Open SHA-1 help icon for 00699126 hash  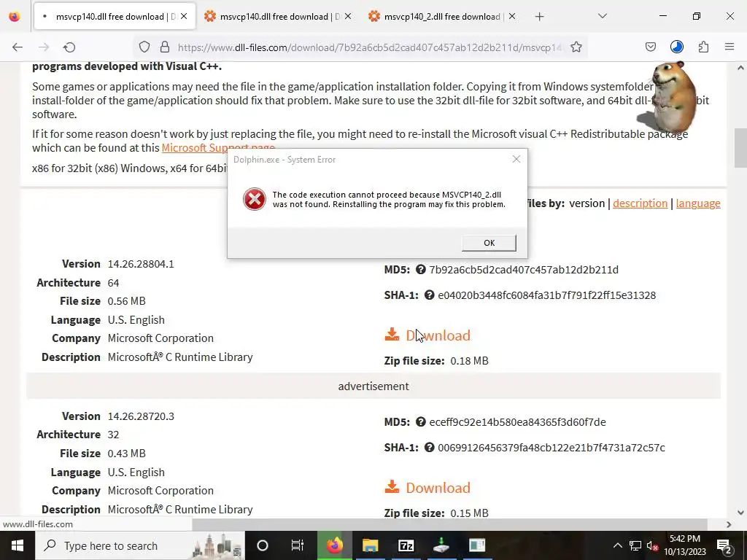(429, 448)
